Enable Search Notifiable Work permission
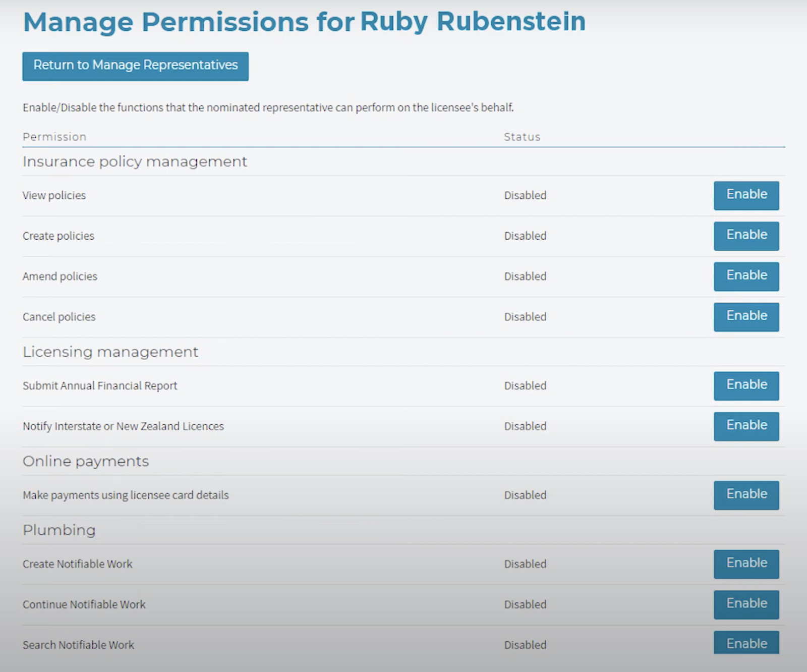This screenshot has height=672, width=807. pos(746,642)
